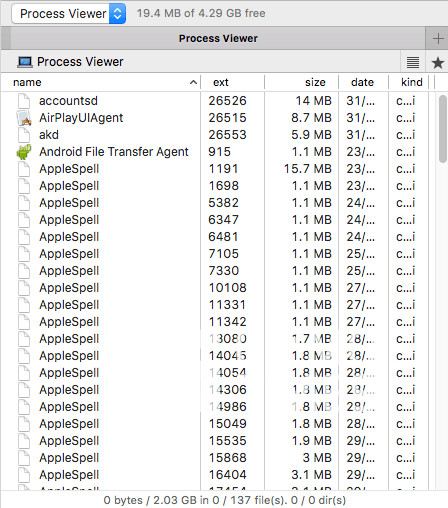Viewport: 448px width, 508px height.
Task: Sort the list by the date column
Action: click(x=363, y=82)
